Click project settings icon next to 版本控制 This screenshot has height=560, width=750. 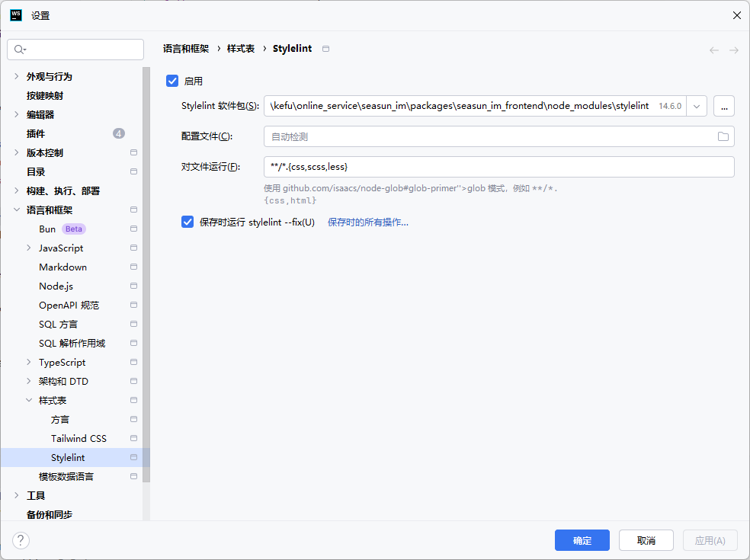tap(133, 153)
